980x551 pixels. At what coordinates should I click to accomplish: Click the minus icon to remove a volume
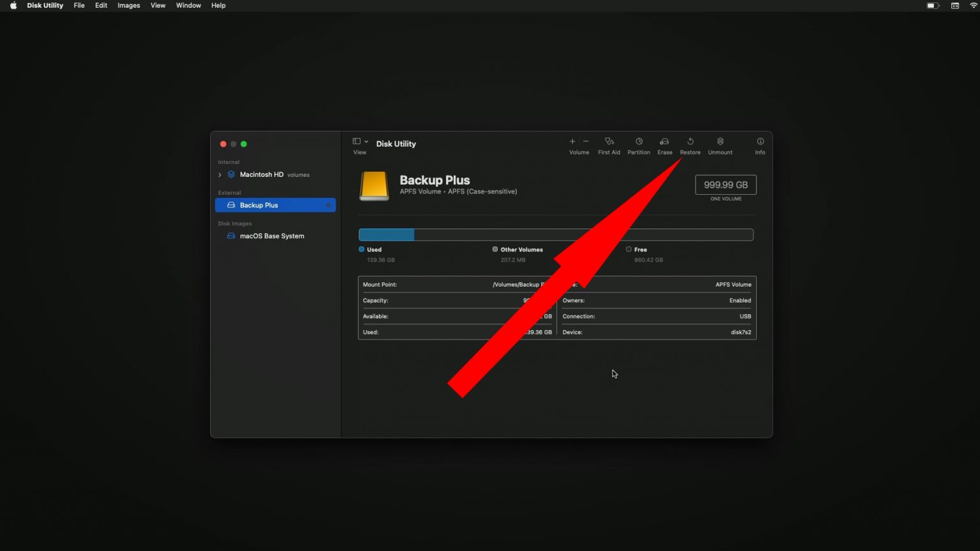[586, 142]
